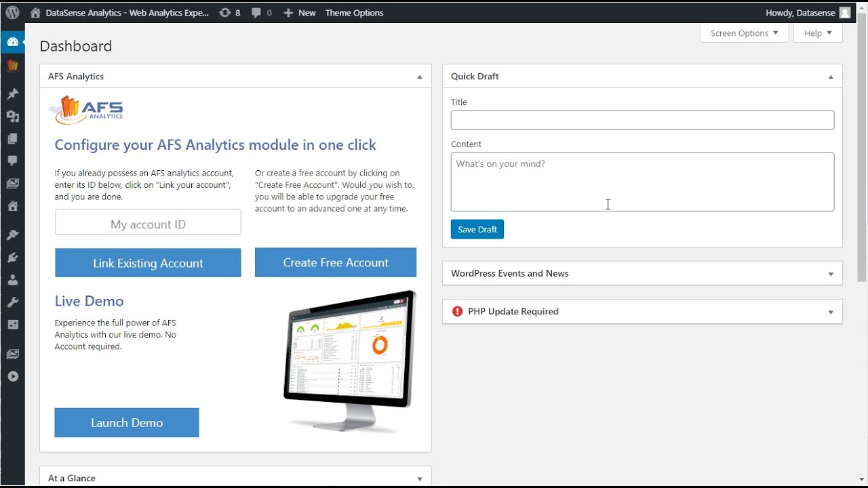Focus the My account ID field
Screen dimensions: 868x488
148,222
